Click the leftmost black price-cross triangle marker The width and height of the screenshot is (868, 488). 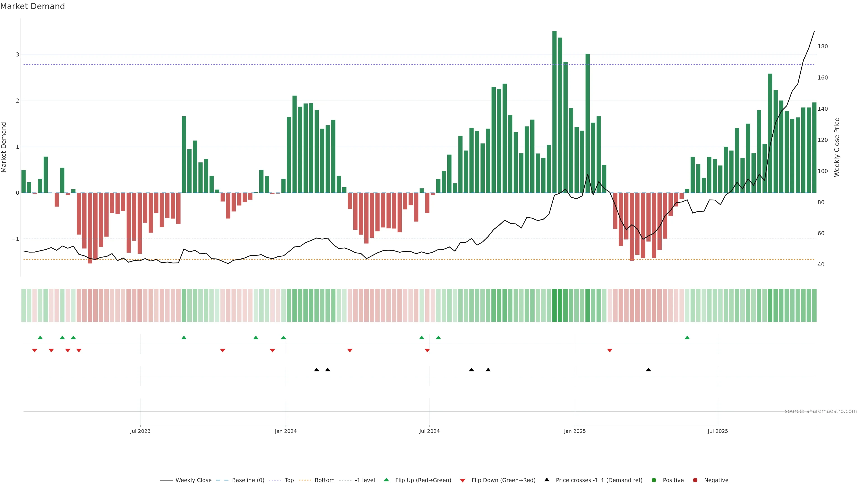[316, 370]
